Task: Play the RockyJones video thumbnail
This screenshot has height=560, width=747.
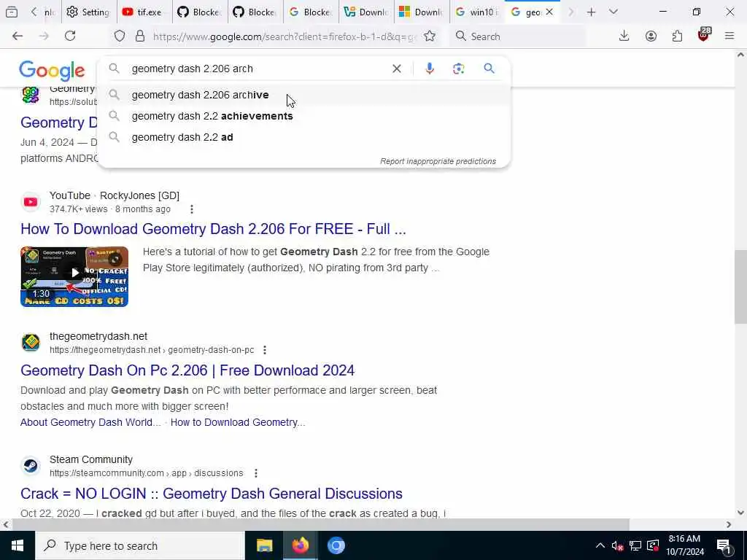Action: point(74,276)
